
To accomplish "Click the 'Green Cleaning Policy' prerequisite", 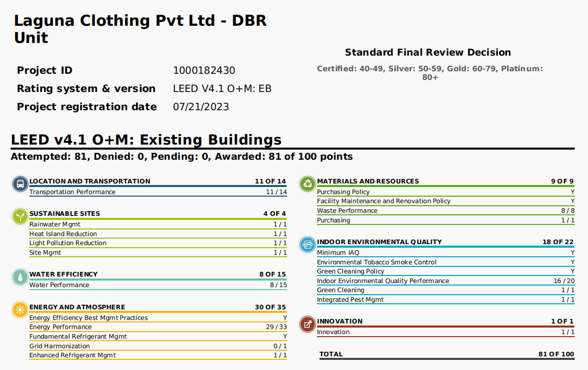I will point(350,271).
